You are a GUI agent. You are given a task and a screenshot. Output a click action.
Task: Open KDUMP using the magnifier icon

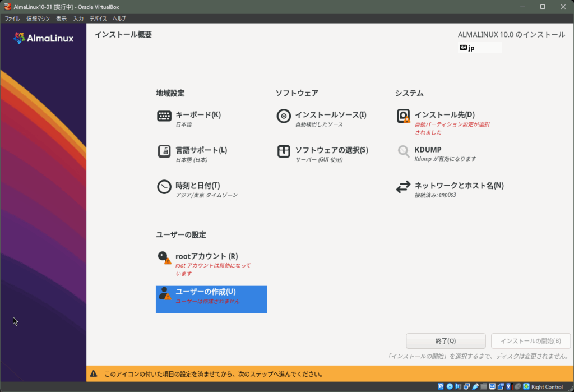404,151
